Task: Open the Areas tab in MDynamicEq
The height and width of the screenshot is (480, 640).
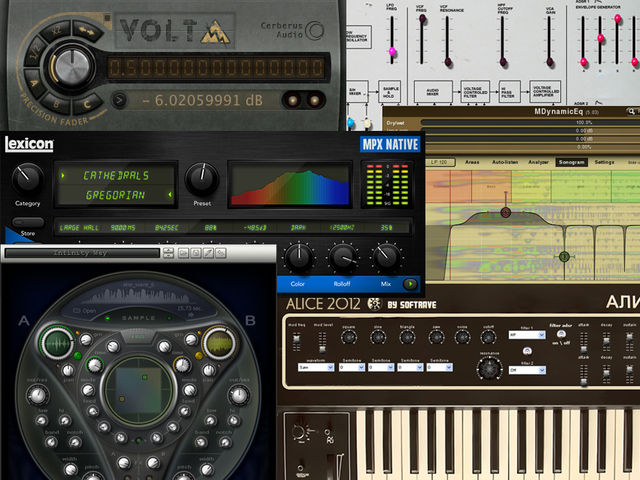Action: click(472, 162)
